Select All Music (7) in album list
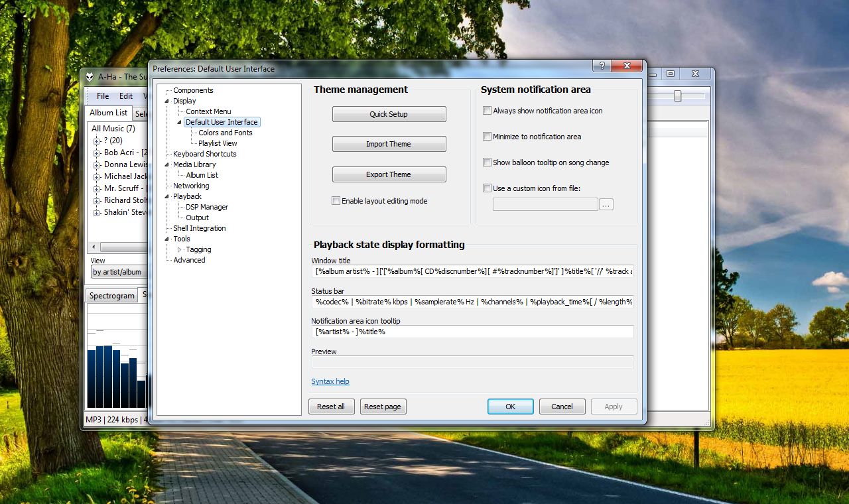This screenshot has width=849, height=504. coord(113,129)
